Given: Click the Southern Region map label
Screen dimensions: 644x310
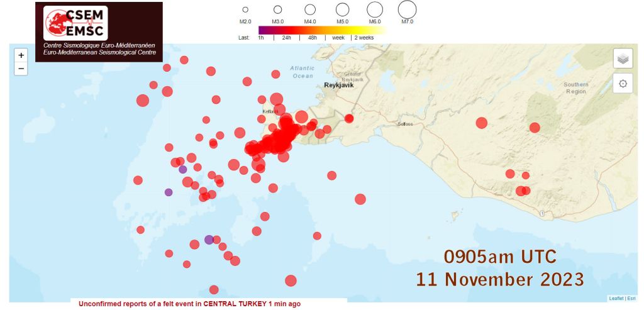Looking at the screenshot, I should pos(575,88).
